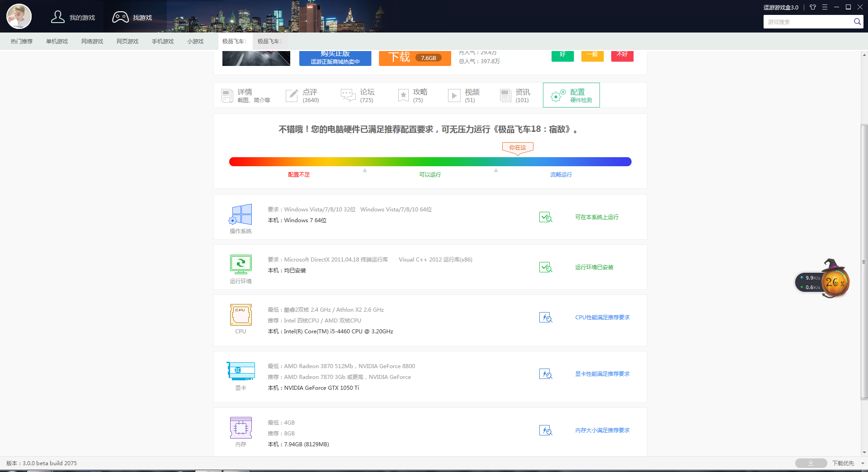Image resolution: width=868 pixels, height=472 pixels.
Task: Click the 操作系统 Windows icon
Action: (x=241, y=215)
